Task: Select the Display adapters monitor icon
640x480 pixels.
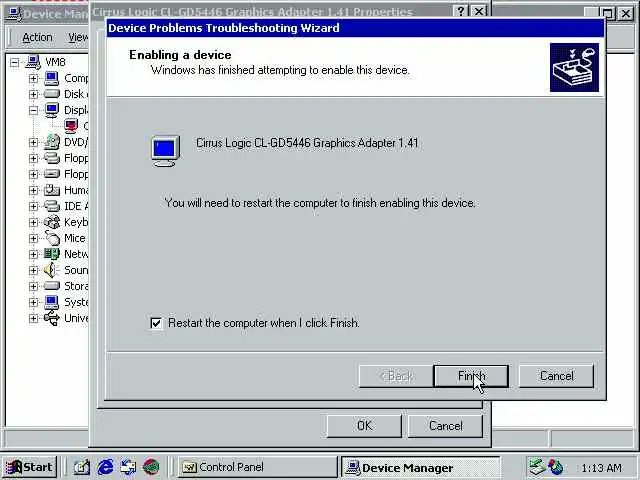Action: tap(52, 110)
